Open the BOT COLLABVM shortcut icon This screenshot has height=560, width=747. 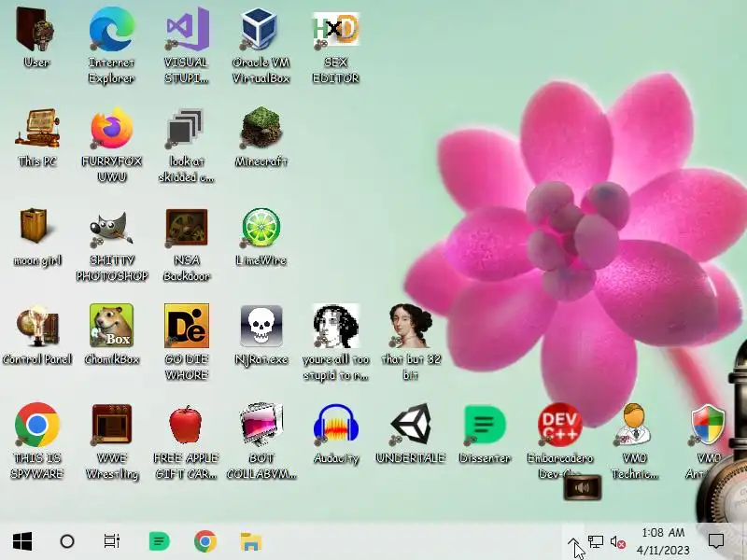(261, 424)
